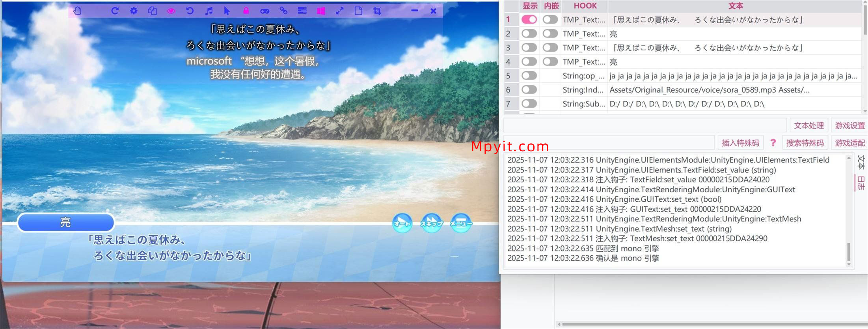Click the diagonal-arrows fullscreen icon

[340, 11]
